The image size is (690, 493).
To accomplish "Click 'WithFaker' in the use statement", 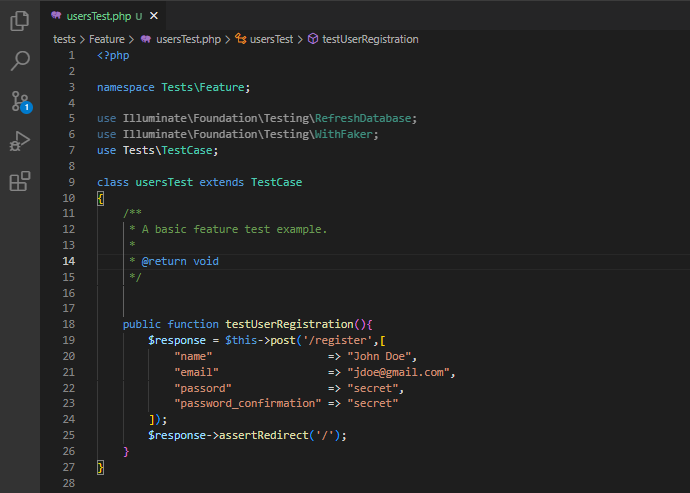I will click(344, 134).
